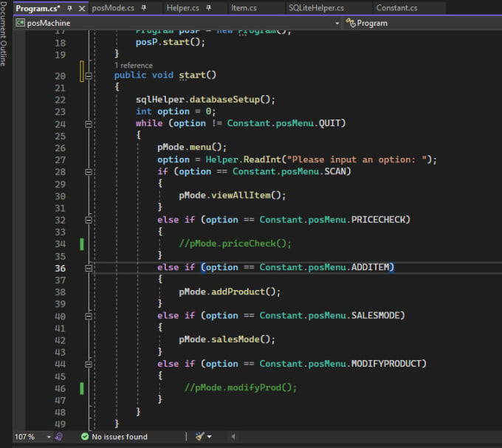Viewport: 502px width, 448px height.
Task: Toggle pin on posMode.cs tab
Action: tap(144, 8)
